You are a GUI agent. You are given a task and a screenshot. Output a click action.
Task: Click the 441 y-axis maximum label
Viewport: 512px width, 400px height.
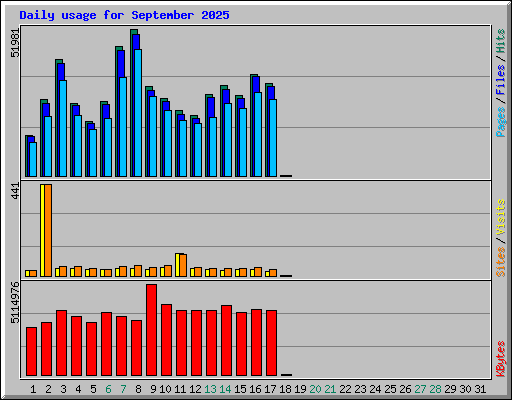(15, 191)
